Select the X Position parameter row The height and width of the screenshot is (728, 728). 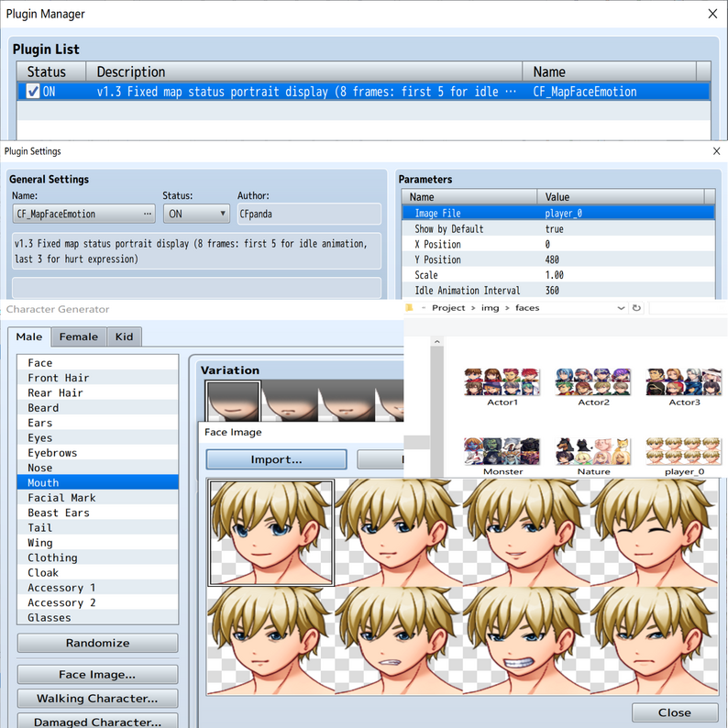(x=558, y=244)
